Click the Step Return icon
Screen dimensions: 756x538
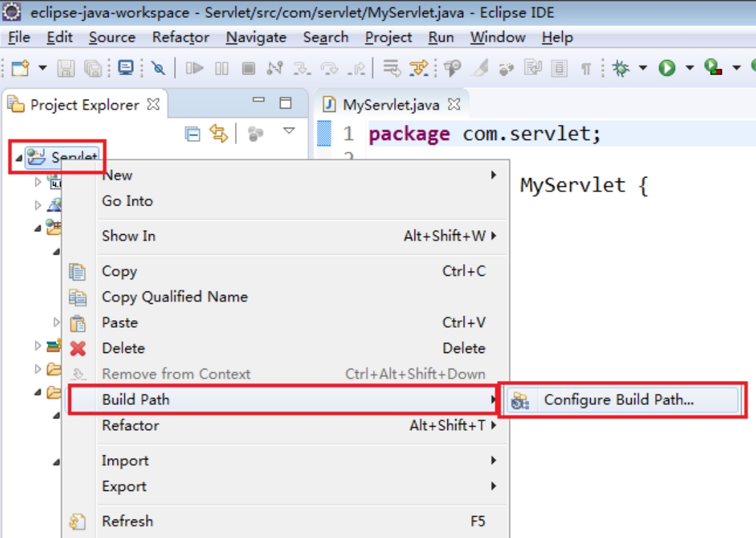[x=356, y=68]
